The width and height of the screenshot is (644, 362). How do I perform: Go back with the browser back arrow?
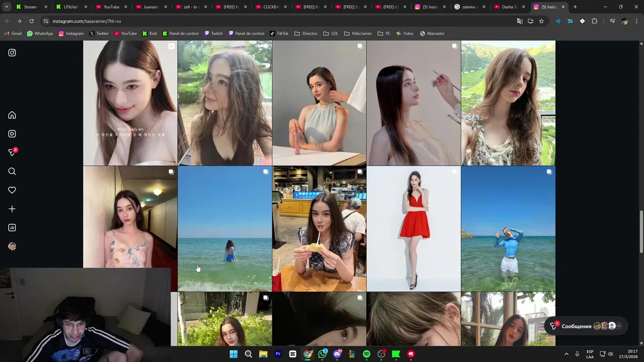pos(7,21)
